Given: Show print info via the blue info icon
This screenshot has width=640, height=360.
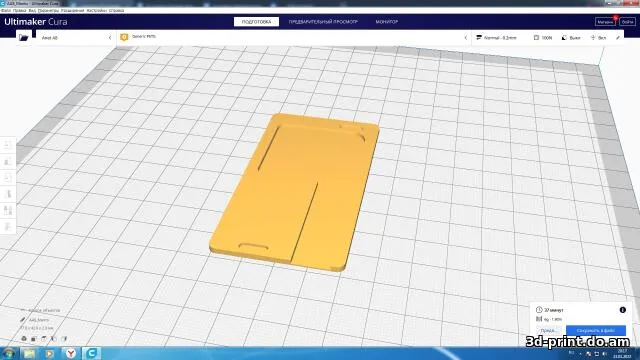Looking at the screenshot, I should point(622,310).
